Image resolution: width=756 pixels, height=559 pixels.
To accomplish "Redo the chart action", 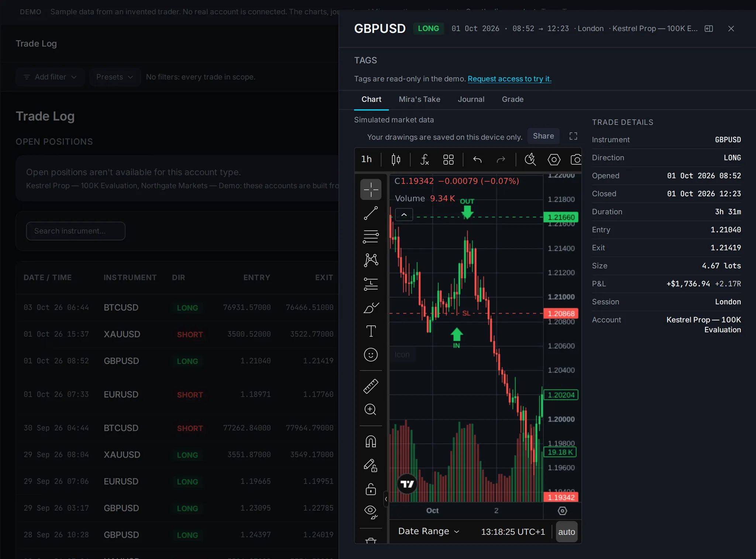I will (x=501, y=159).
